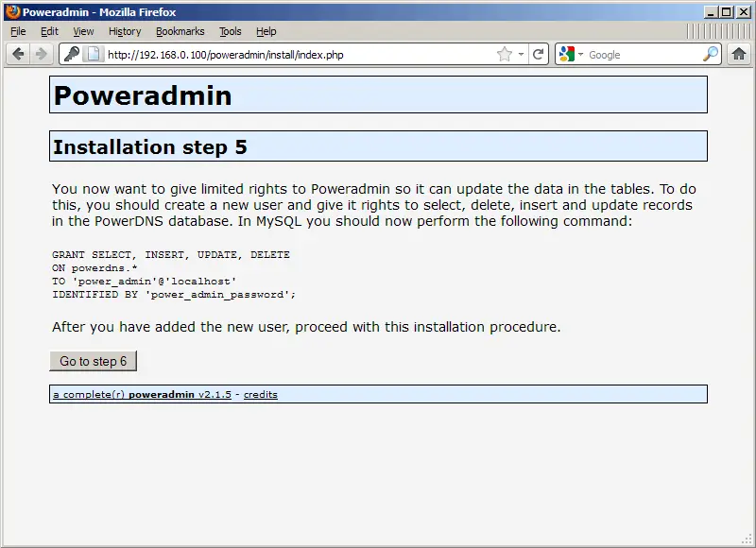Click the browser Back arrow button
This screenshot has width=756, height=548.
pyautogui.click(x=18, y=54)
